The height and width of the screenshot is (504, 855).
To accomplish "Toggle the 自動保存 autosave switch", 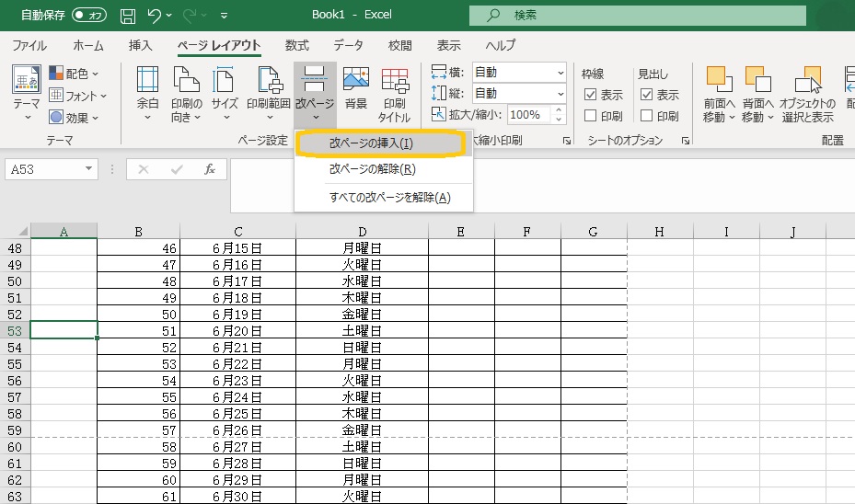I will click(89, 16).
